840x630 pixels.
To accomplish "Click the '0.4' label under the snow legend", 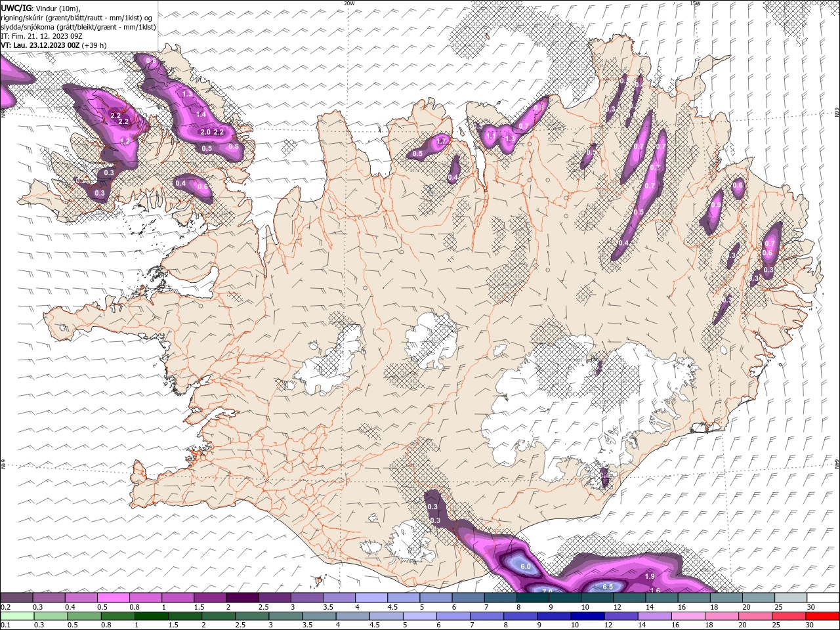I will (x=70, y=607).
